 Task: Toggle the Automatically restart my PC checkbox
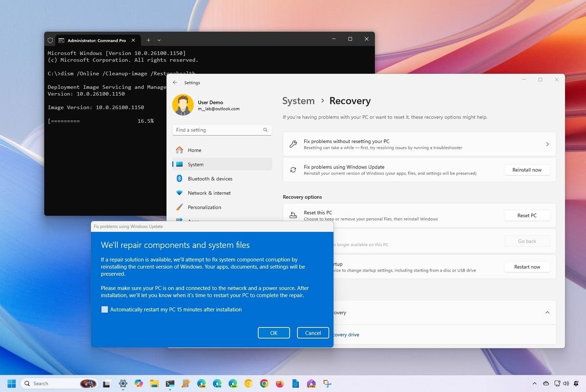click(105, 309)
